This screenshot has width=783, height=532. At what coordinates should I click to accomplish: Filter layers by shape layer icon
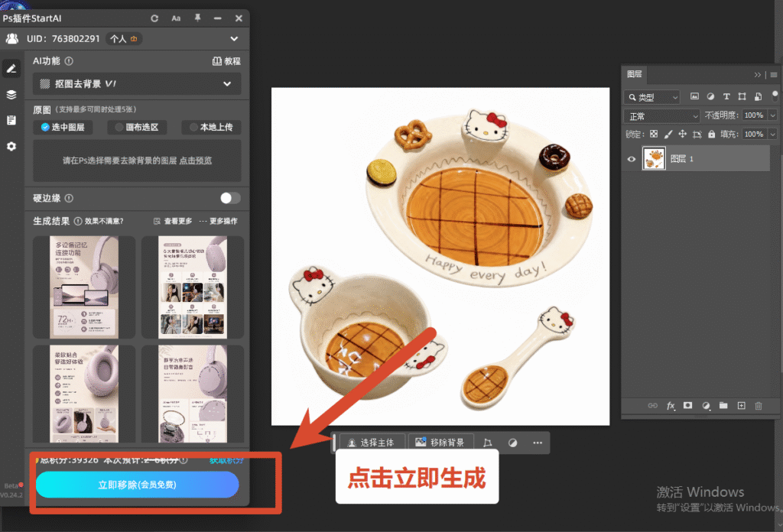[742, 96]
